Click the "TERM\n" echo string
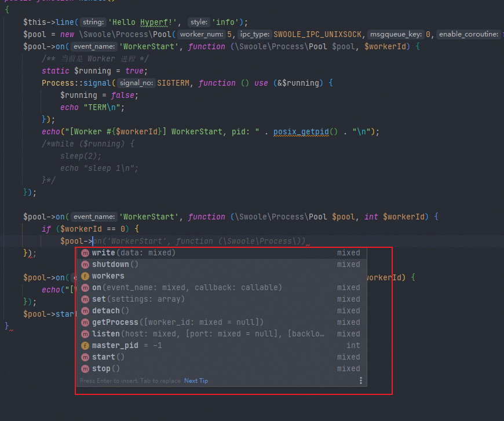The height and width of the screenshot is (421, 504). click(102, 107)
